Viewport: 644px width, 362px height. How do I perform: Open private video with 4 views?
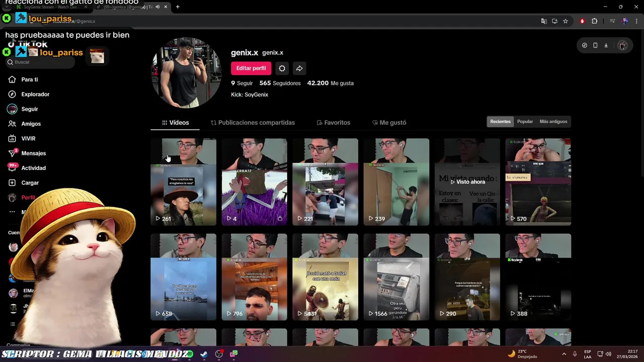tap(254, 182)
